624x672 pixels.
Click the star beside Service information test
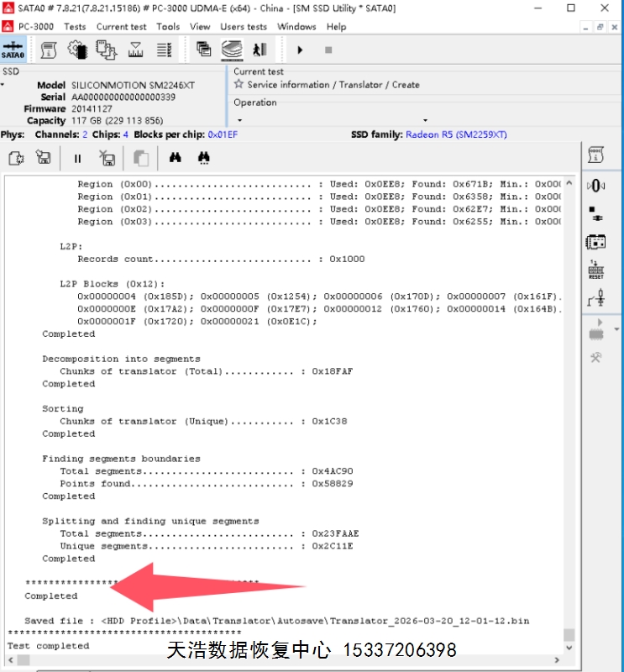239,85
